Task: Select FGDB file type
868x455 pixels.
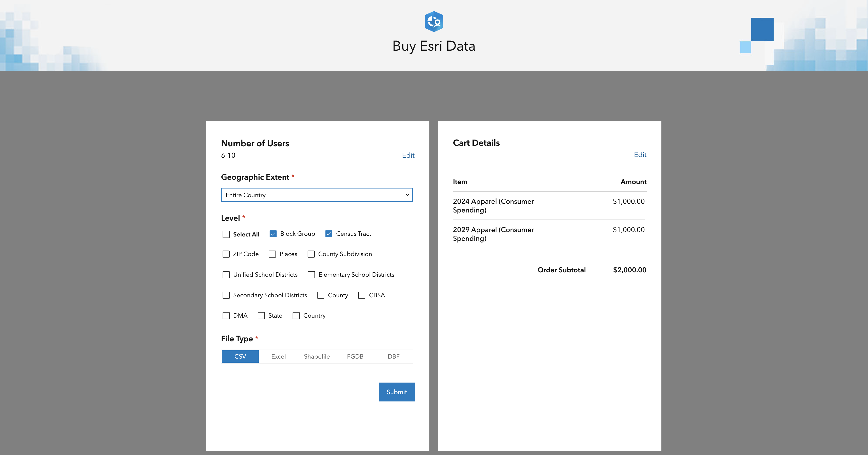Action: tap(355, 356)
